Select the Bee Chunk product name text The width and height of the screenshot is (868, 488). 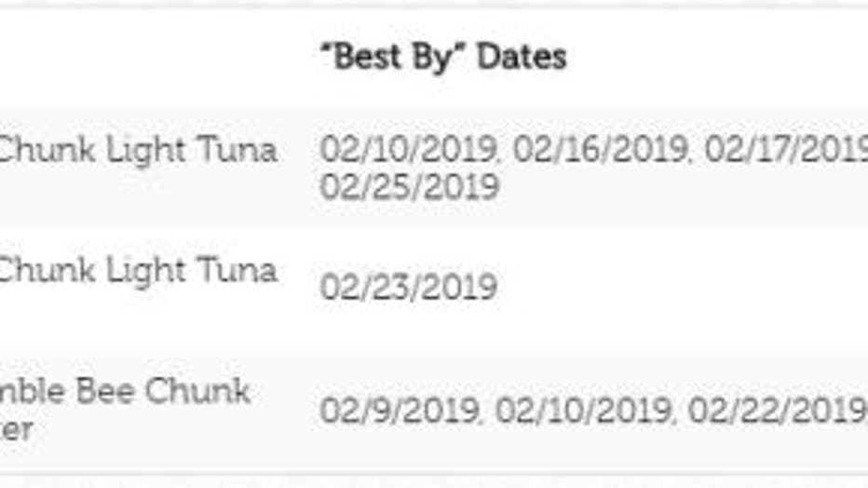(x=163, y=391)
